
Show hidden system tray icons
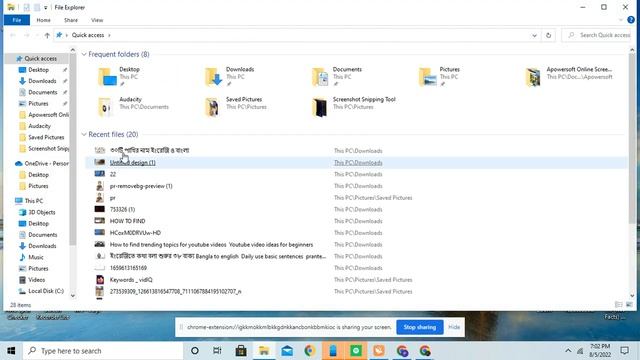[568, 351]
